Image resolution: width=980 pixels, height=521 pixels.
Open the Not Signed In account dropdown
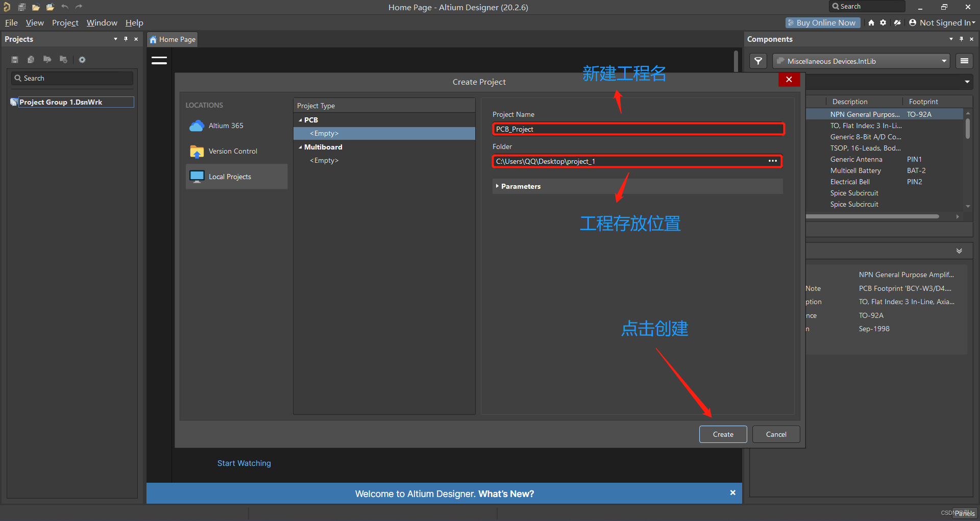click(x=942, y=22)
